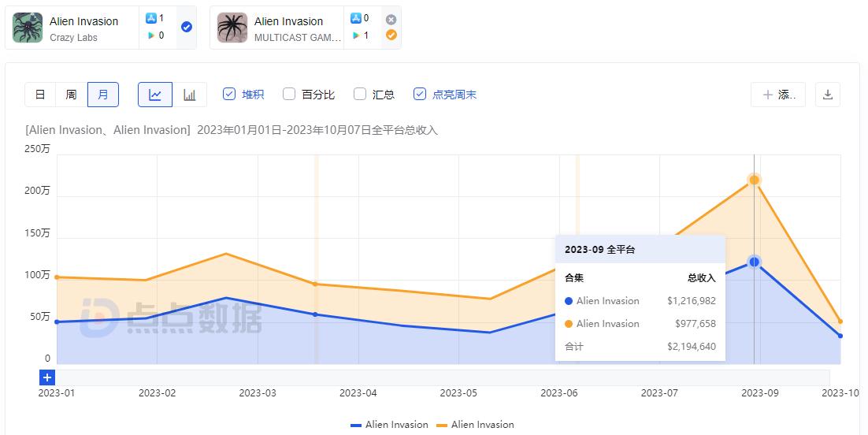
Task: Click the range slider bar under the chart
Action: [443, 378]
